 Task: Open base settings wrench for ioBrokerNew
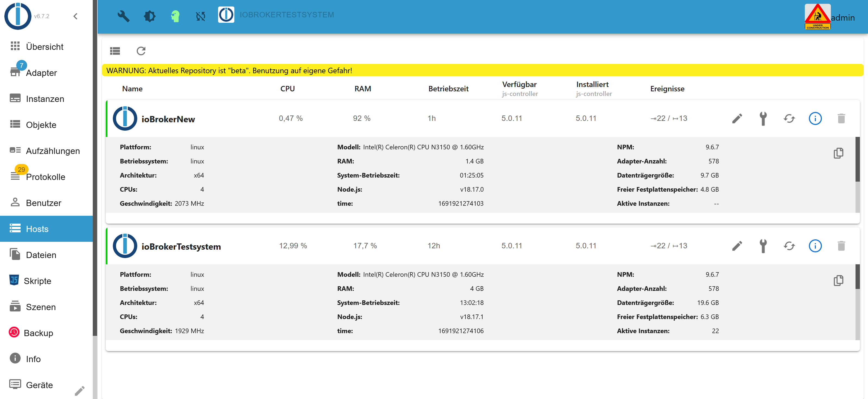pyautogui.click(x=763, y=118)
